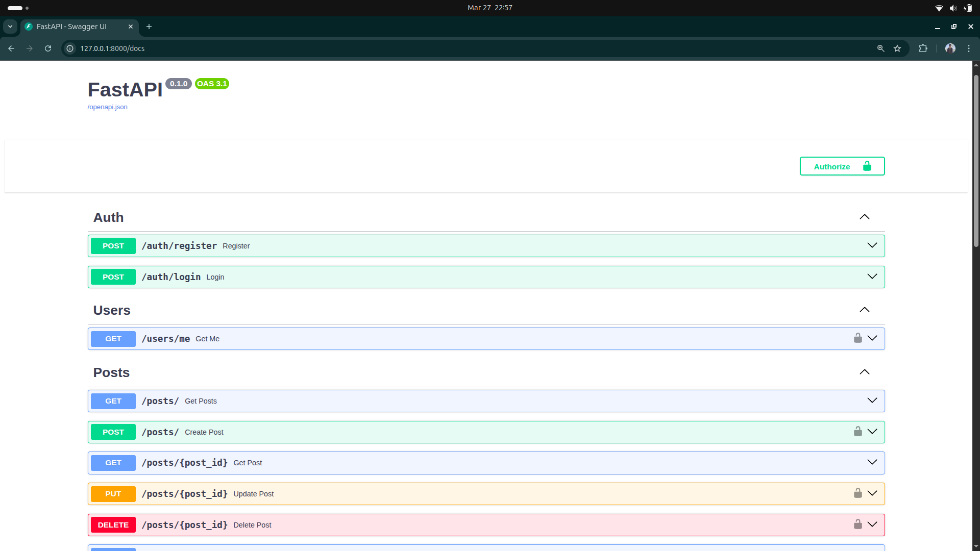The height and width of the screenshot is (551, 980).
Task: Click lock icon on POST /posts/ Create Post
Action: (x=857, y=432)
